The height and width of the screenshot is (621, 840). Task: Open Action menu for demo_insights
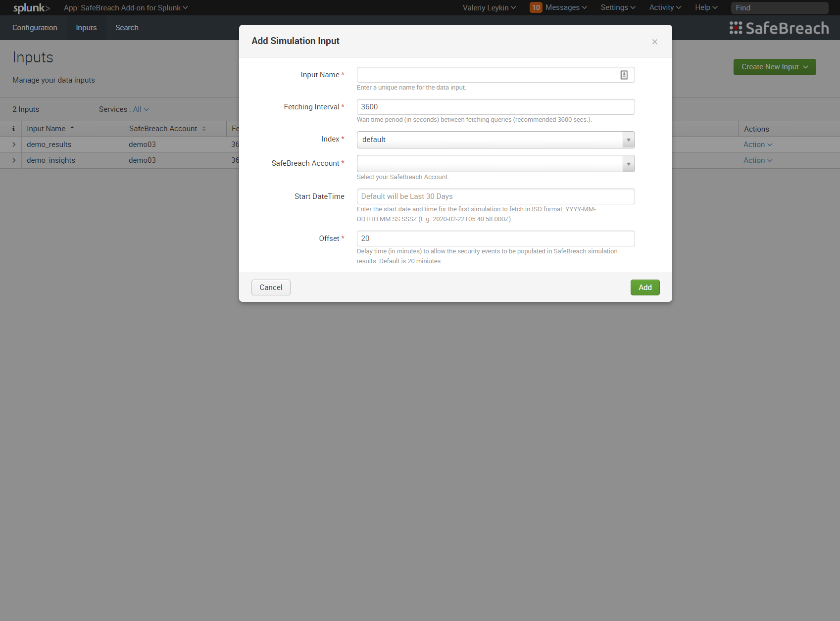[x=758, y=160]
